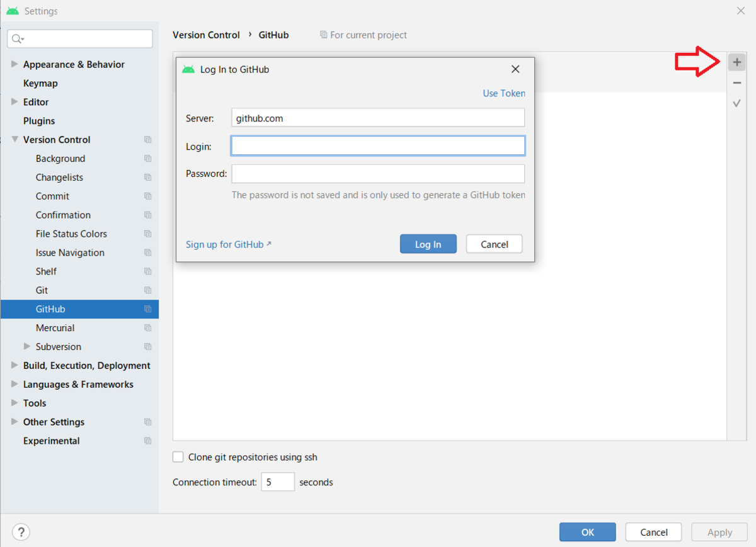Click project-level icon beside Confirmation
The image size is (756, 547).
(x=148, y=215)
